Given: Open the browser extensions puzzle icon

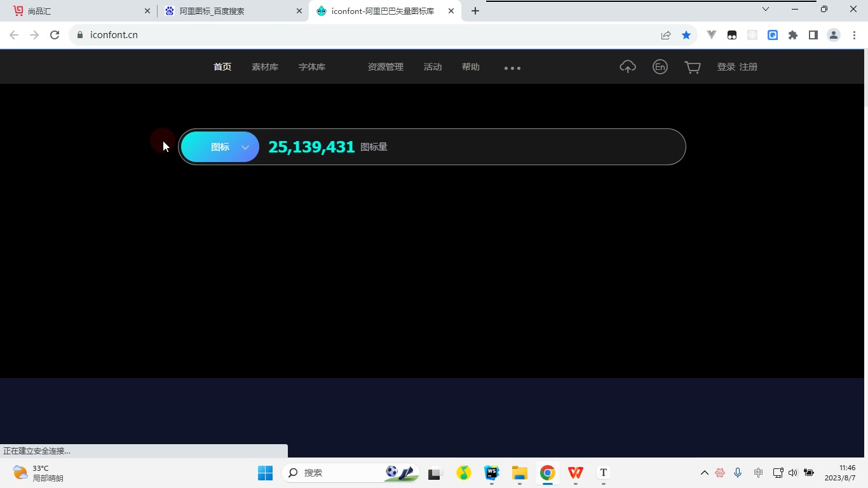Looking at the screenshot, I should click(793, 35).
